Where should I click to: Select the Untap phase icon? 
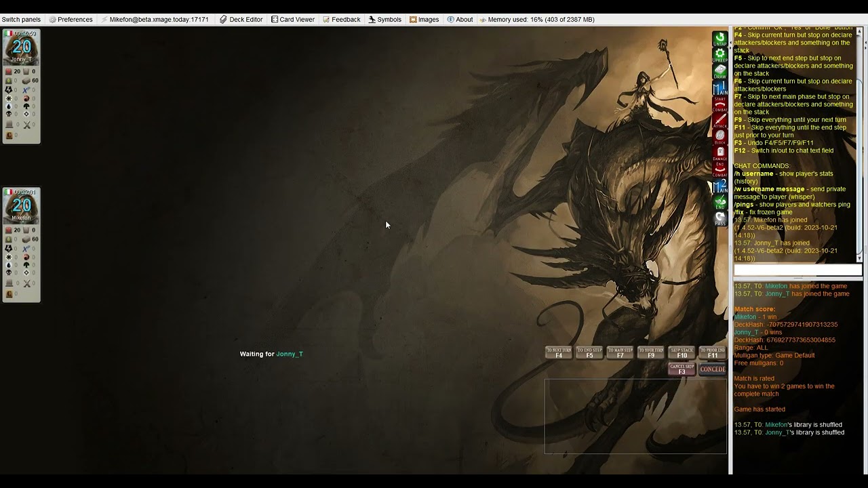point(719,39)
